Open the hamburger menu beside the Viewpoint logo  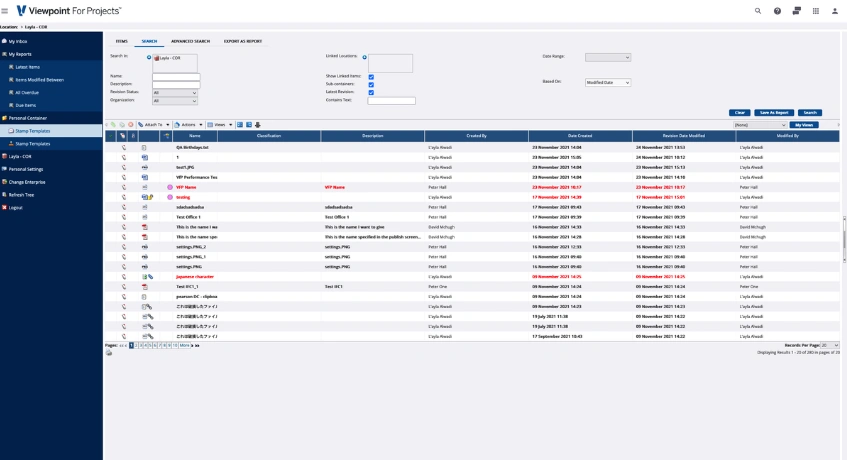tap(6, 10)
